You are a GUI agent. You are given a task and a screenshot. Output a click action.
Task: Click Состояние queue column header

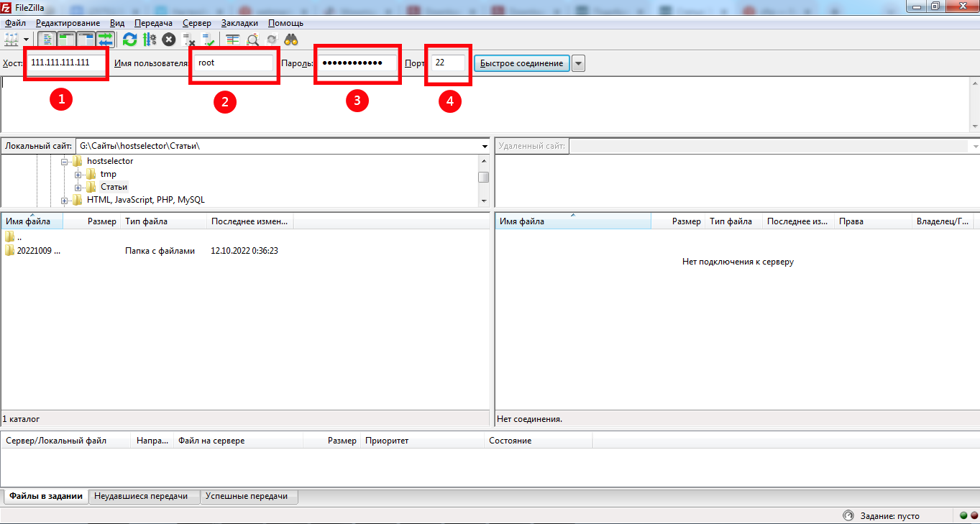point(538,440)
